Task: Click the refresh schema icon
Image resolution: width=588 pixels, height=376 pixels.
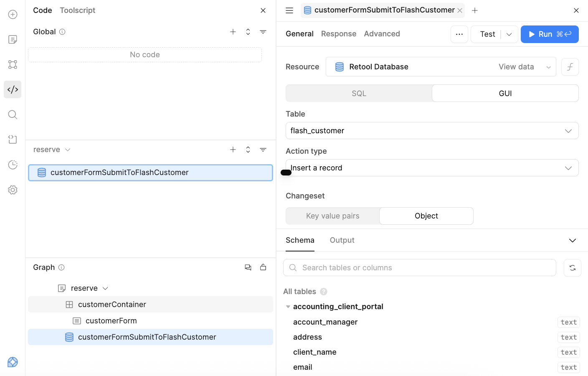Action: pyautogui.click(x=572, y=268)
